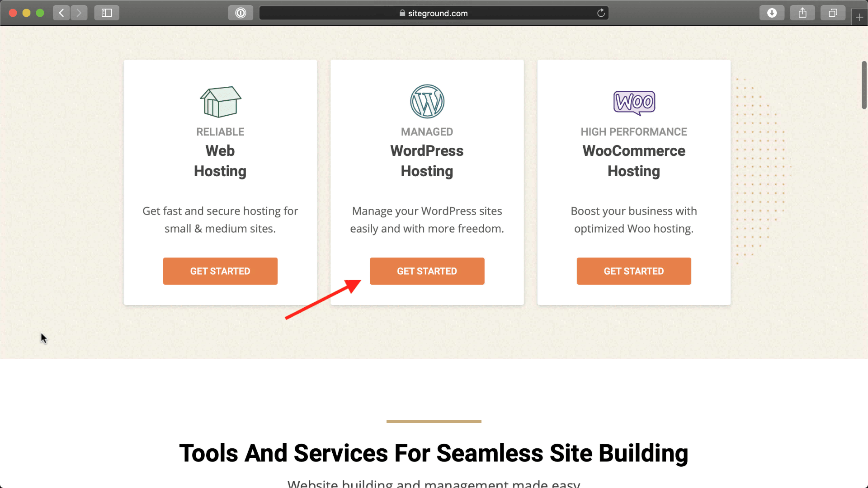Screen dimensions: 868x488
Task: Click the lock icon in address bar
Action: tap(402, 13)
